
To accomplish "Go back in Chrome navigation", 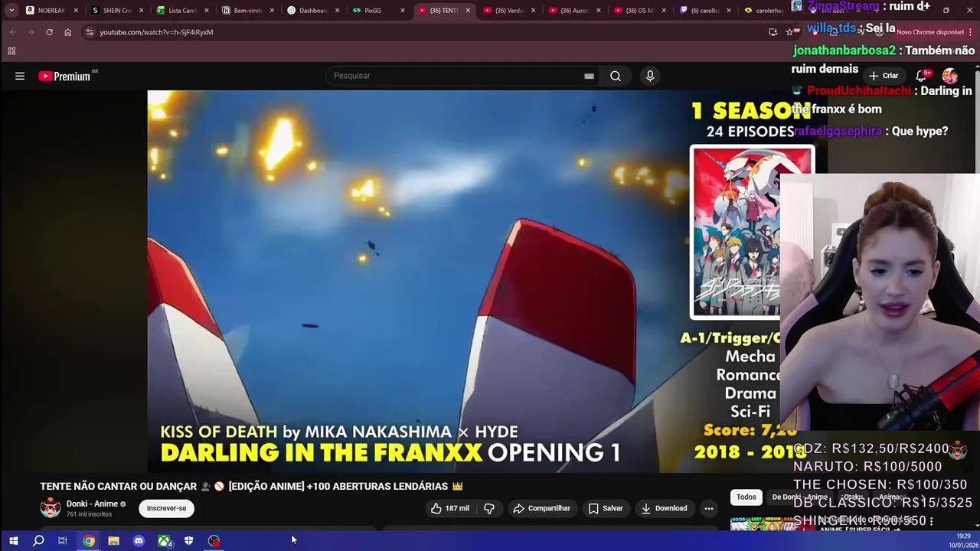I will point(12,32).
